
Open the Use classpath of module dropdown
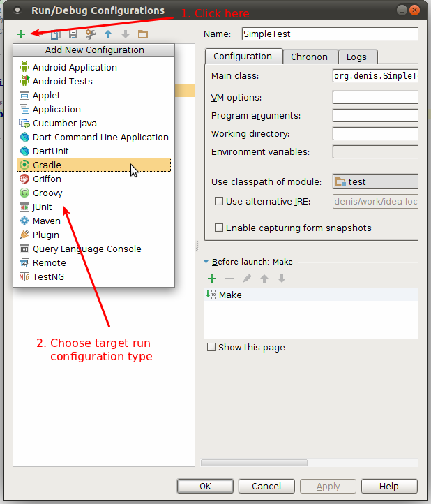point(375,181)
